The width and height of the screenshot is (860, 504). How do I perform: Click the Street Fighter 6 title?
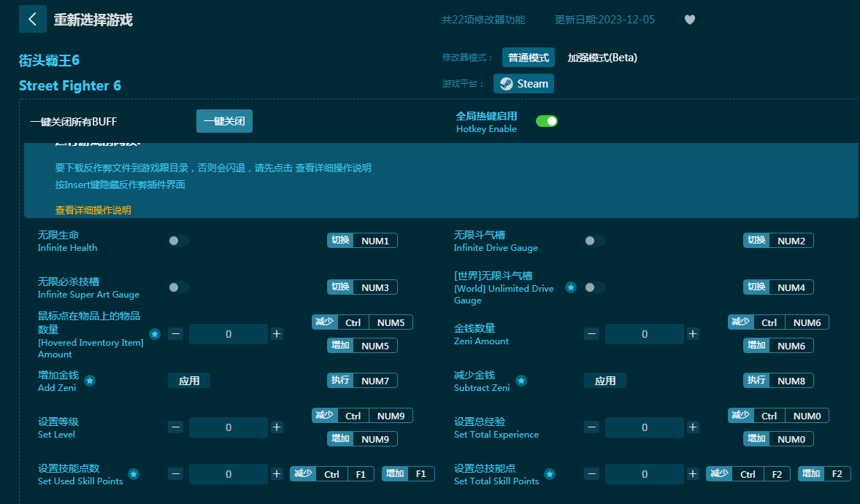69,85
